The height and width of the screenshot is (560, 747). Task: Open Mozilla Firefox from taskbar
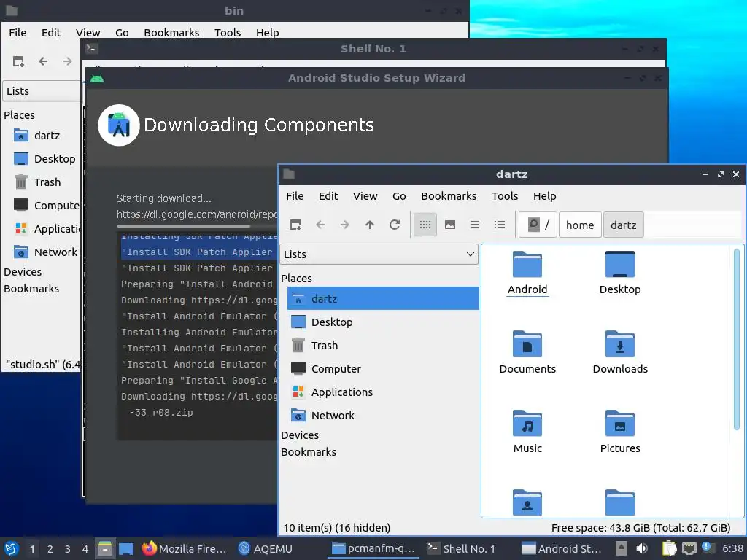tap(185, 548)
